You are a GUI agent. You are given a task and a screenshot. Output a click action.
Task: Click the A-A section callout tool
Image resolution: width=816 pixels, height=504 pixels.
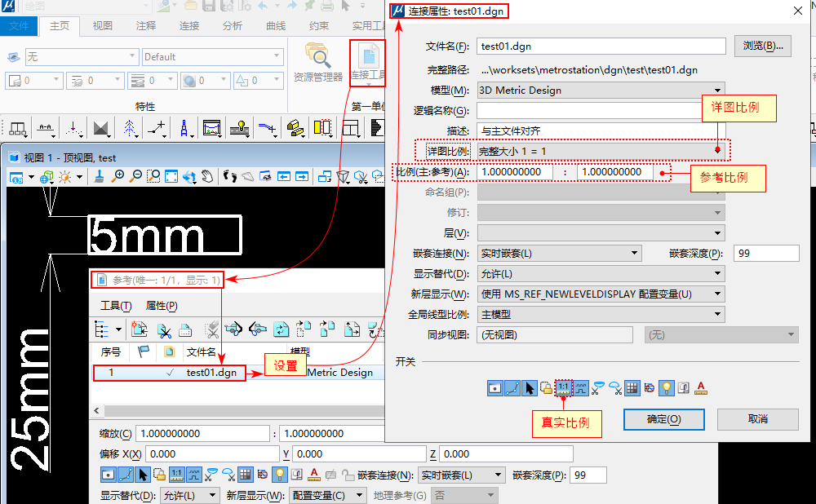(x=46, y=127)
